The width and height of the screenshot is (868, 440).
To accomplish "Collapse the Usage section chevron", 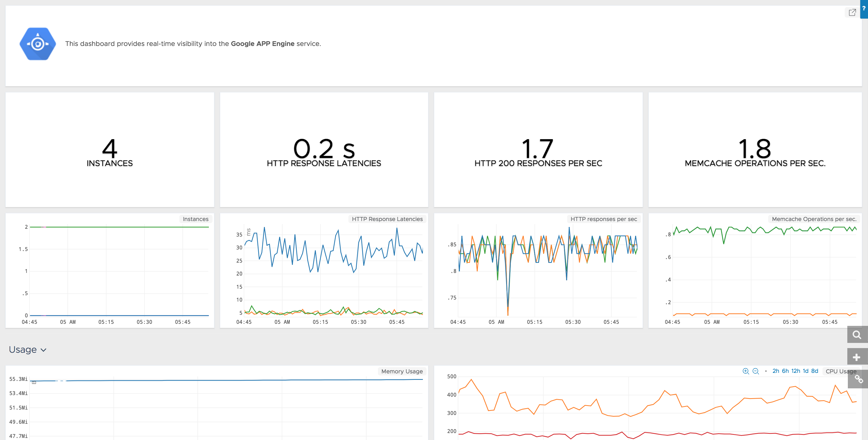I will (x=43, y=350).
